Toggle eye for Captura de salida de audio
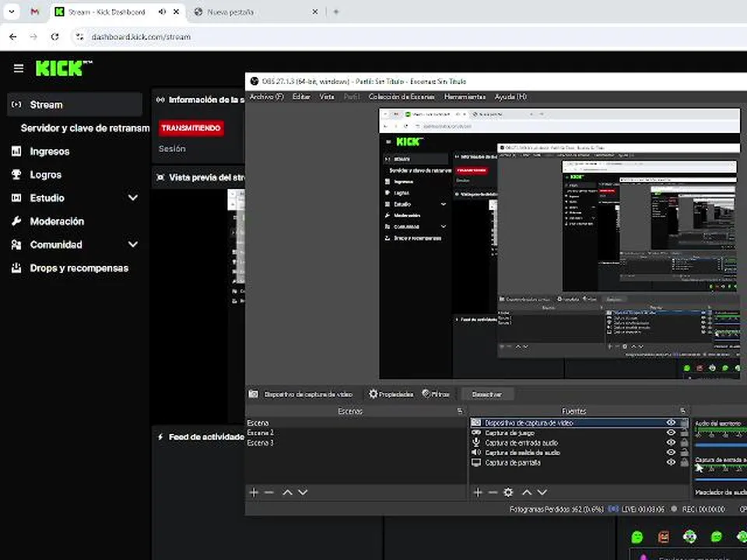The image size is (747, 560). [671, 453]
